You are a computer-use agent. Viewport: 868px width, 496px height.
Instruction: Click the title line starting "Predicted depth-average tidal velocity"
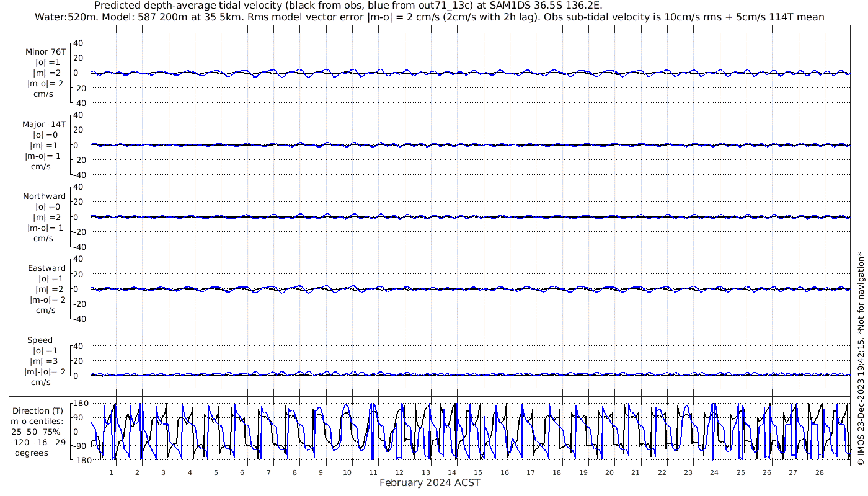pyautogui.click(x=348, y=6)
